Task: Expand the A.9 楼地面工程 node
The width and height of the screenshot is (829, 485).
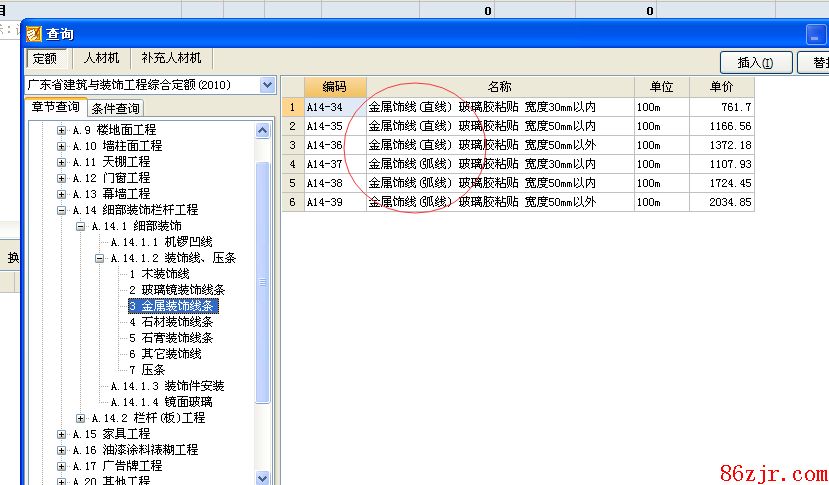Action: [62, 130]
